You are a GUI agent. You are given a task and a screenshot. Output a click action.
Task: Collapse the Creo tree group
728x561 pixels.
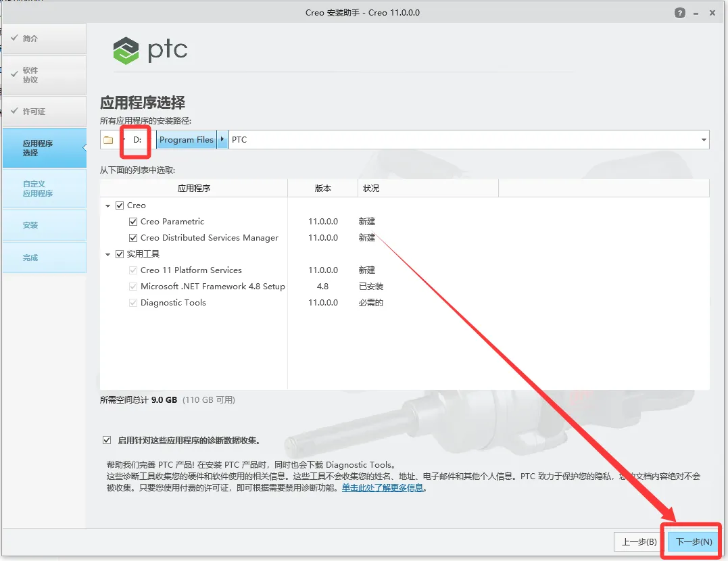(x=107, y=205)
